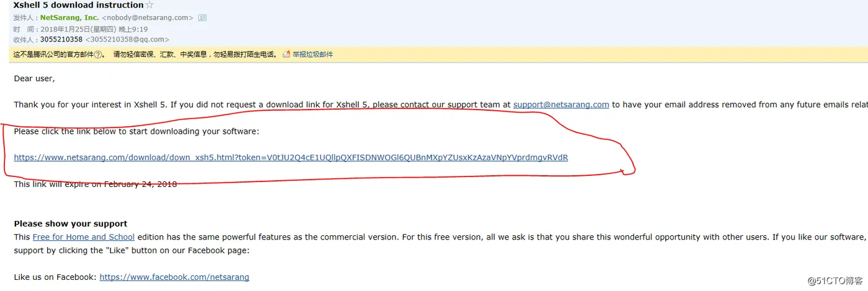
Task: Click the report spam flame icon
Action: point(286,54)
